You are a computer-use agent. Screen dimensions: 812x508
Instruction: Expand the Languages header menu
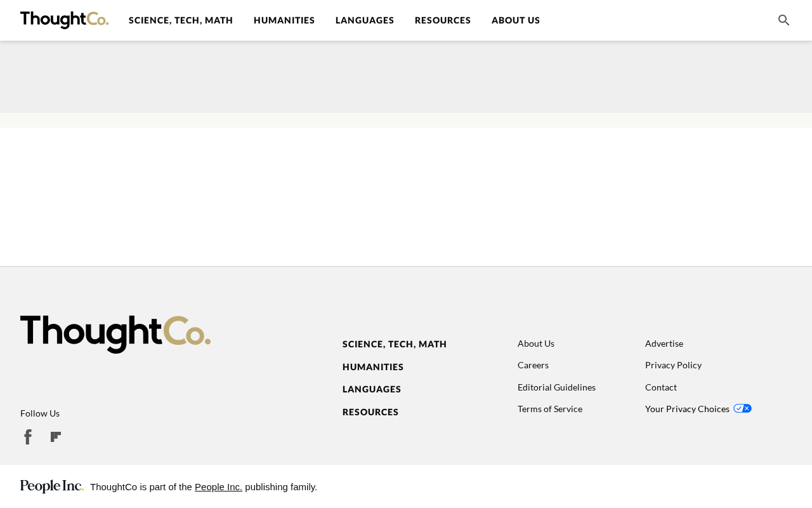pos(365,20)
